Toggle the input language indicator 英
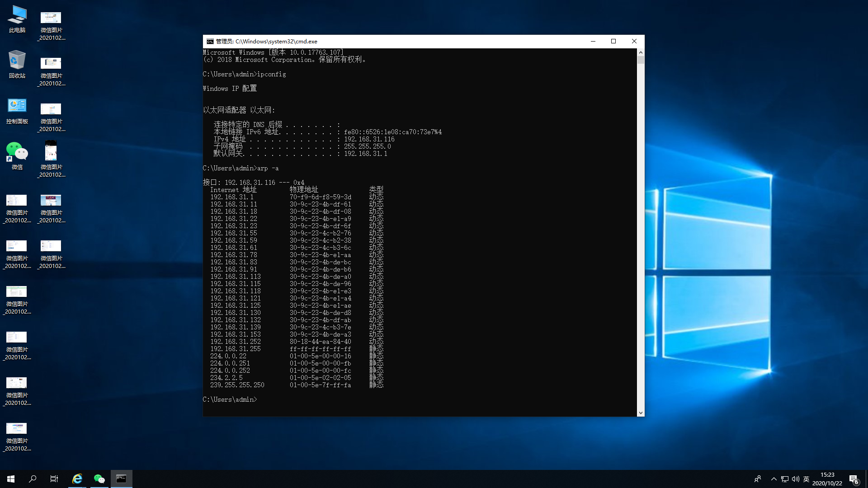The width and height of the screenshot is (868, 488). (x=806, y=479)
